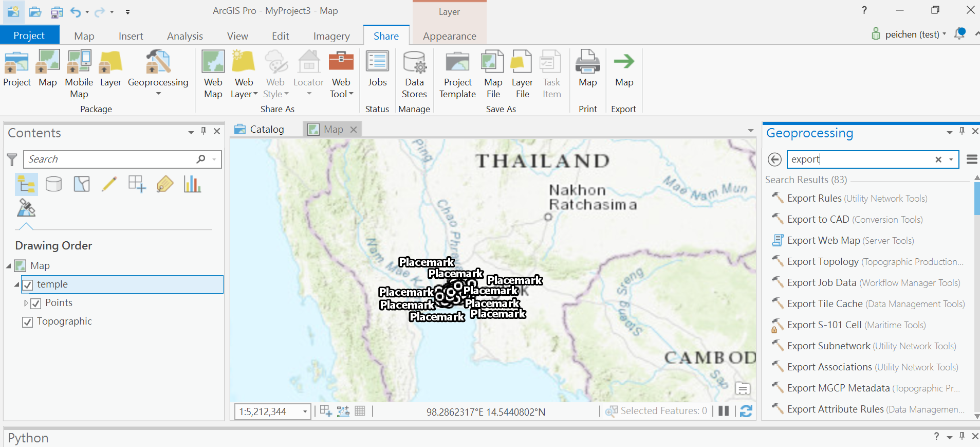The image size is (980, 447).
Task: Open Geoprocessing pane options dropdown
Action: 950,132
